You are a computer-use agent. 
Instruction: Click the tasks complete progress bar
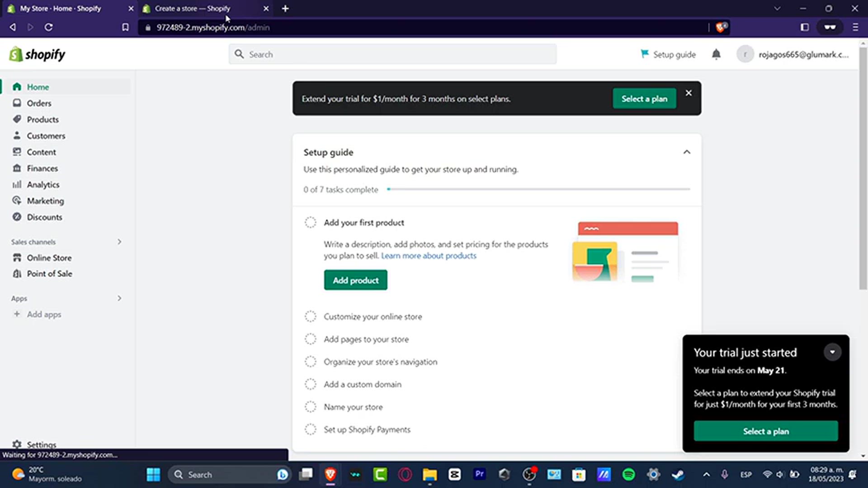538,189
